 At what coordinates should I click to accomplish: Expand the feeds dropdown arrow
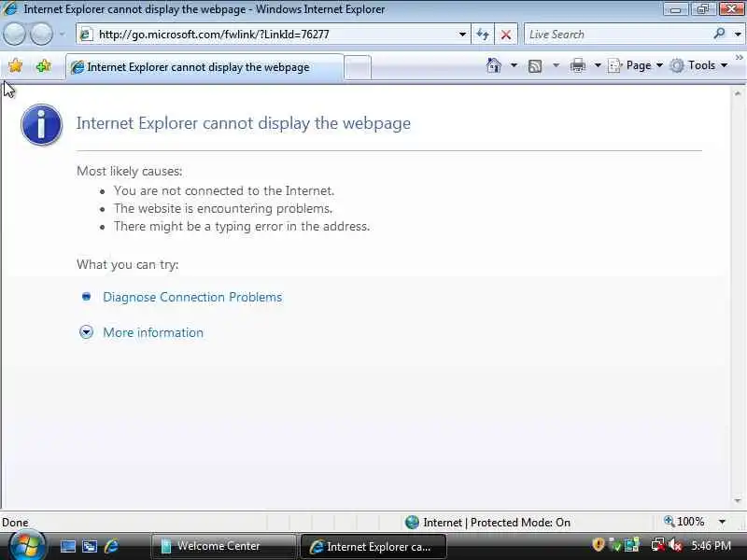point(556,65)
